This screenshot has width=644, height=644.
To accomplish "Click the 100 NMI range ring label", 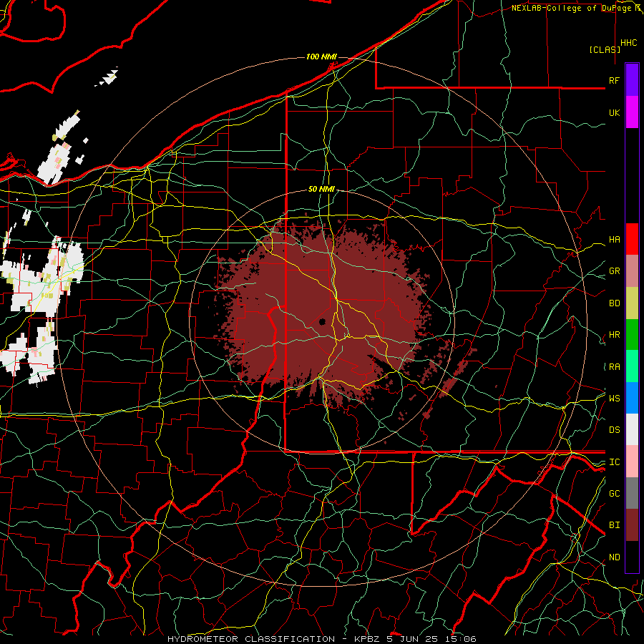I will tap(321, 57).
